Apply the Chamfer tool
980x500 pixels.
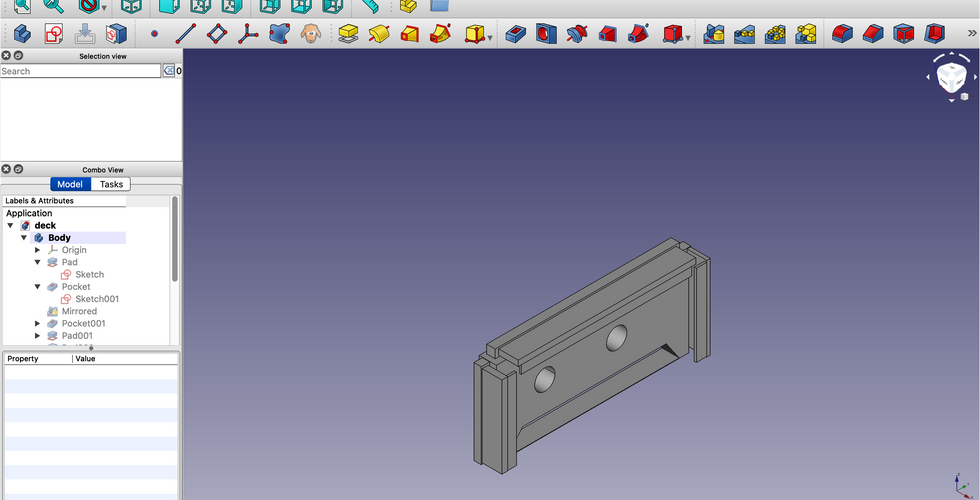click(x=873, y=33)
